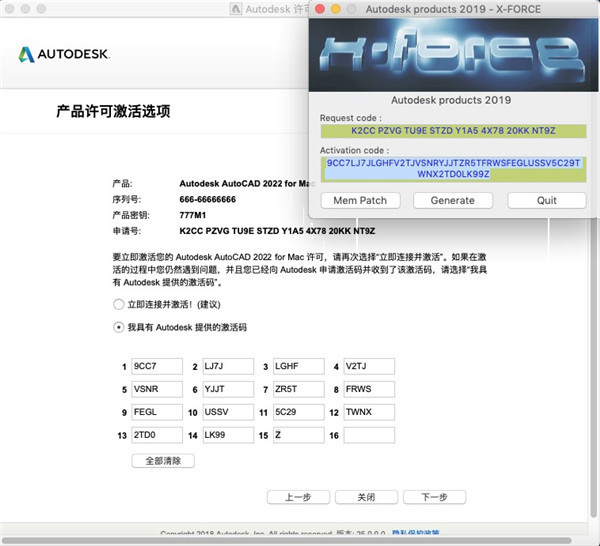
Task: Select the 我具有 Autodesk 提供的激活码 radio option
Action: (119, 328)
